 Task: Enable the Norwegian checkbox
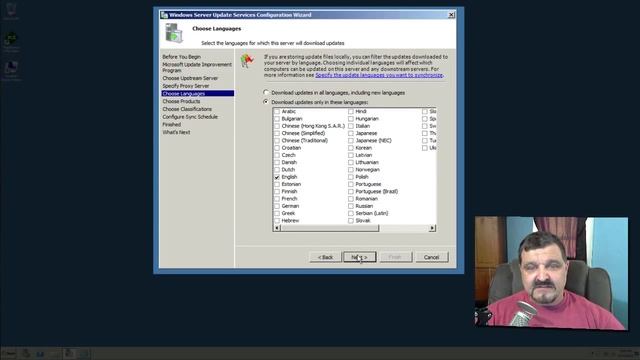click(x=351, y=170)
